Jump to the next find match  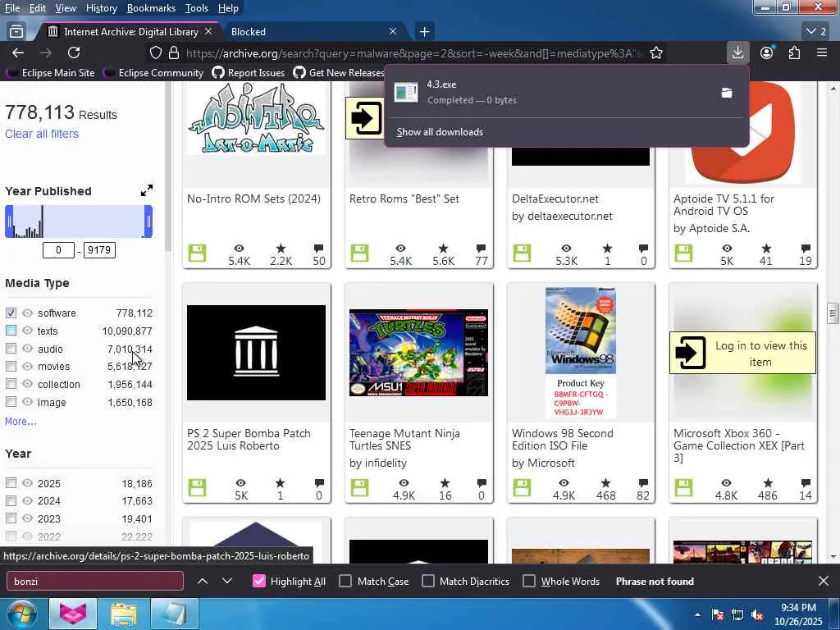click(x=227, y=582)
